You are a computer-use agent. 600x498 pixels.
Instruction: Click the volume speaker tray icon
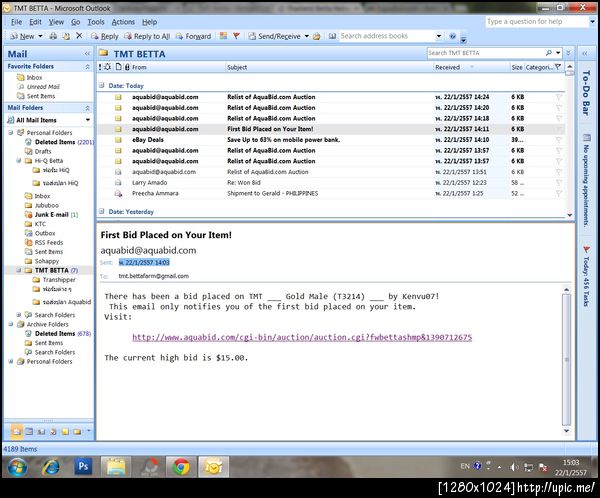[x=514, y=467]
